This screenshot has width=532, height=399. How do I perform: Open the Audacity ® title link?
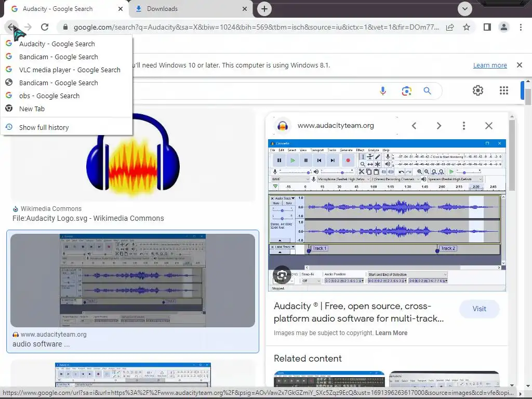click(358, 312)
